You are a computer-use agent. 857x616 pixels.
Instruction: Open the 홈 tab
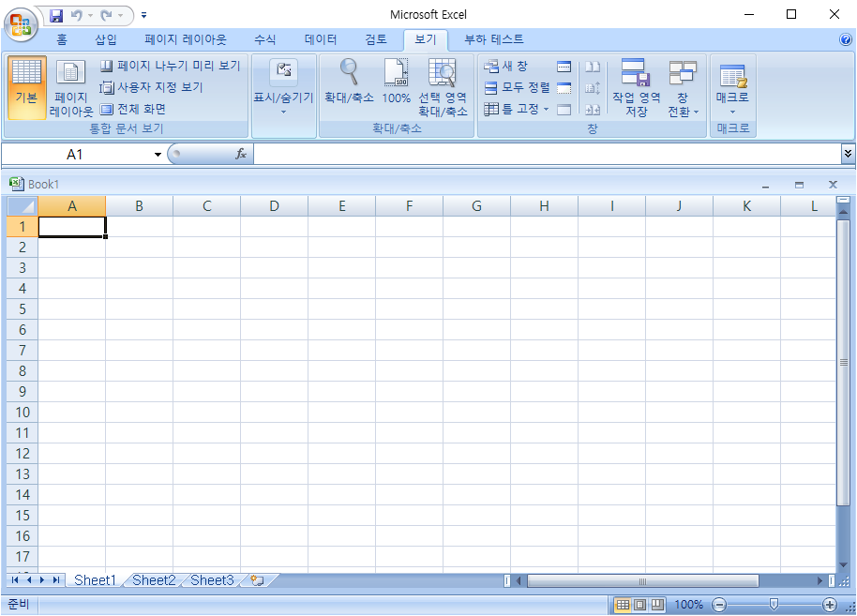coord(62,39)
